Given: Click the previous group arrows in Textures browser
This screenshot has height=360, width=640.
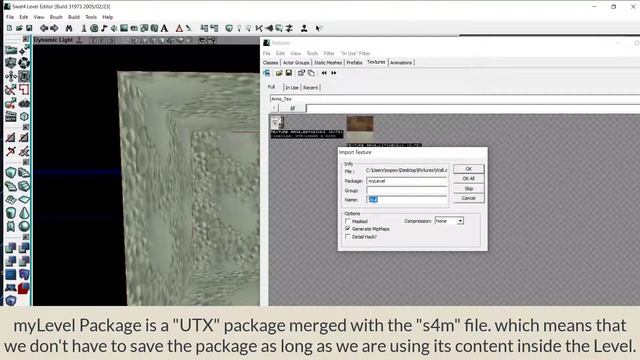Looking at the screenshot, I should 324,73.
